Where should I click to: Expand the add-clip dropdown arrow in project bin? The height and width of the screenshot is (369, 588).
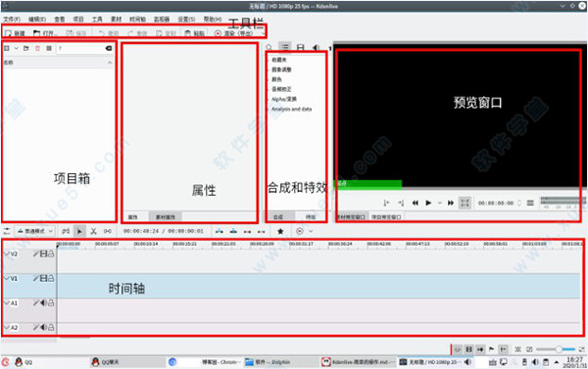[16, 48]
